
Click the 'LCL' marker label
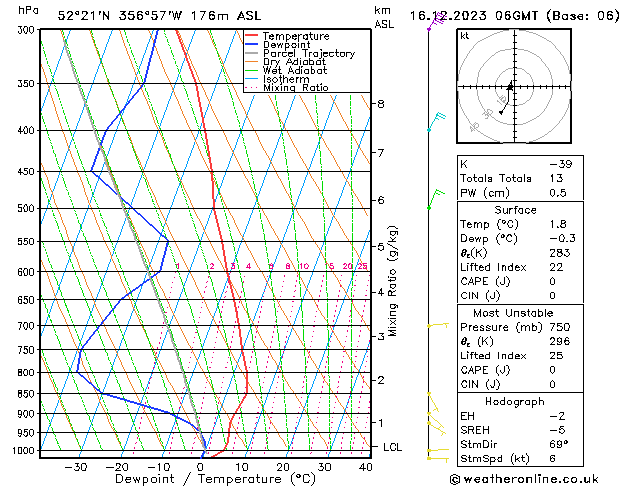[x=392, y=447]
